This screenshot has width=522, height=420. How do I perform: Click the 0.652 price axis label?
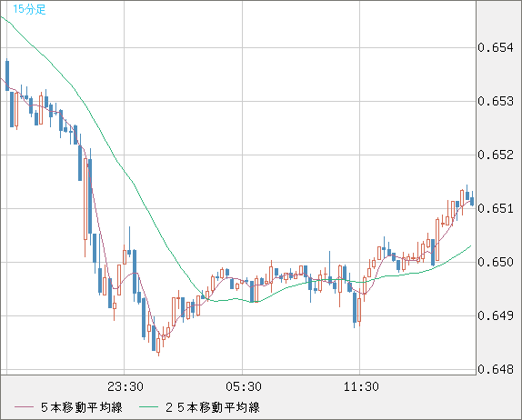point(496,155)
